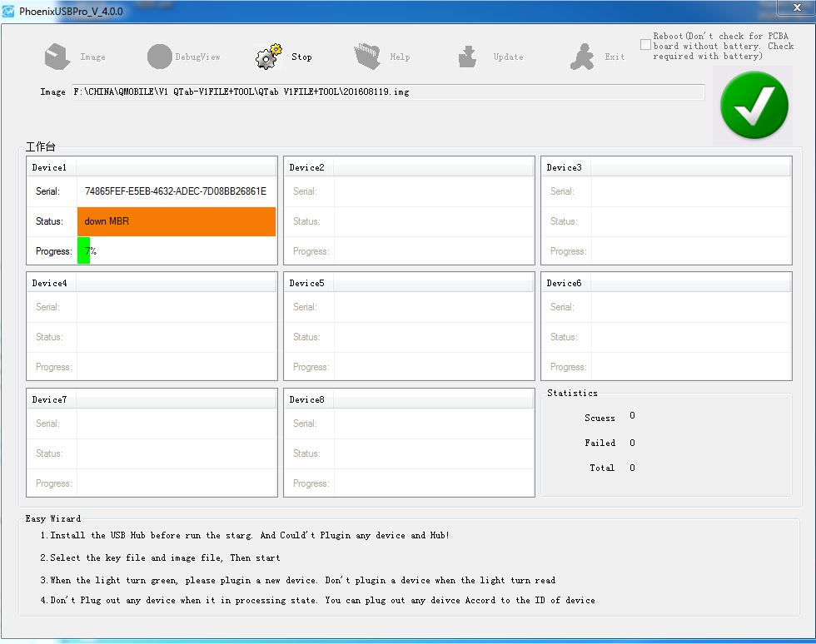Click the orange 'down MBR' status cell
The height and width of the screenshot is (644, 816).
pyautogui.click(x=177, y=221)
